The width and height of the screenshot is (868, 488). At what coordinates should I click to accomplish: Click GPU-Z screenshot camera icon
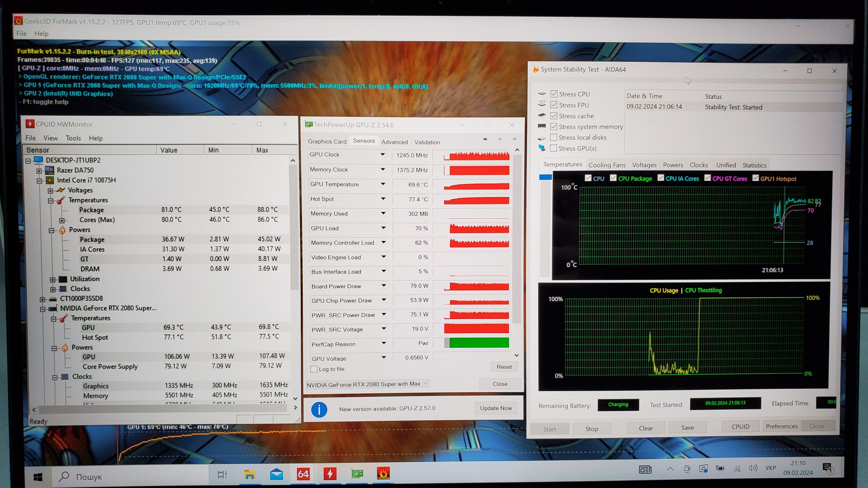pos(485,139)
